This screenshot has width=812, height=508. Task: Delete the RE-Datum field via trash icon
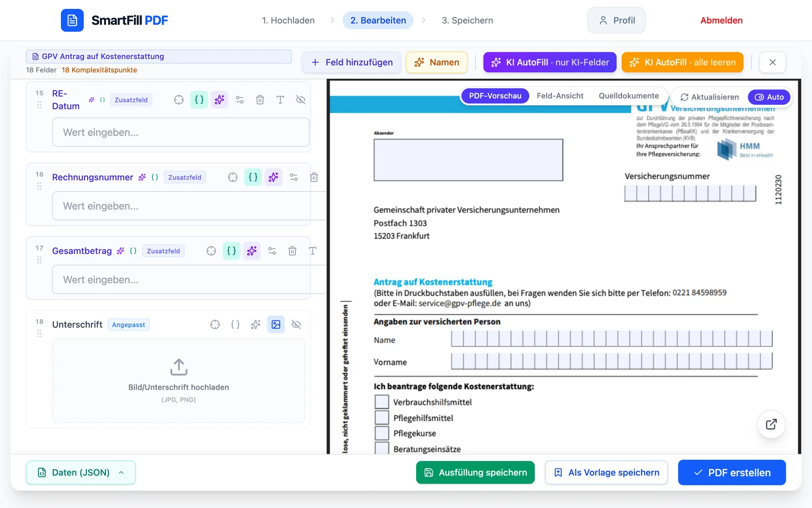tap(260, 100)
